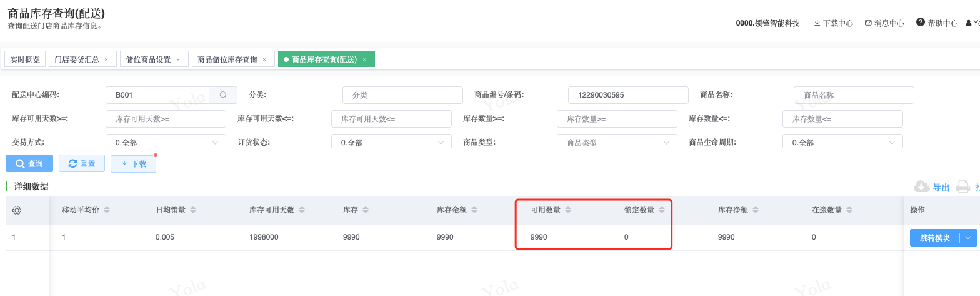Open the 商品生命周期 dropdown
The image size is (980, 296).
[842, 142]
